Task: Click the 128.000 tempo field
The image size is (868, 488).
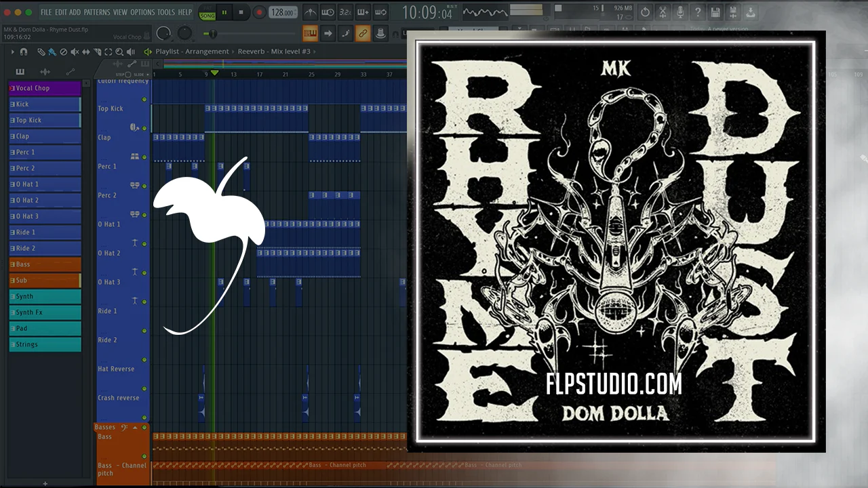Action: [283, 12]
